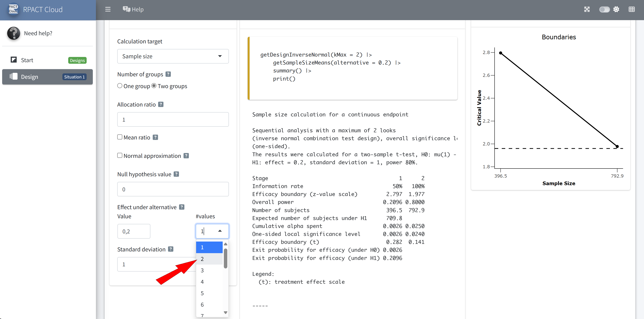The width and height of the screenshot is (644, 319).
Task: Click help icon beside Standard deviation
Action: [x=171, y=249]
